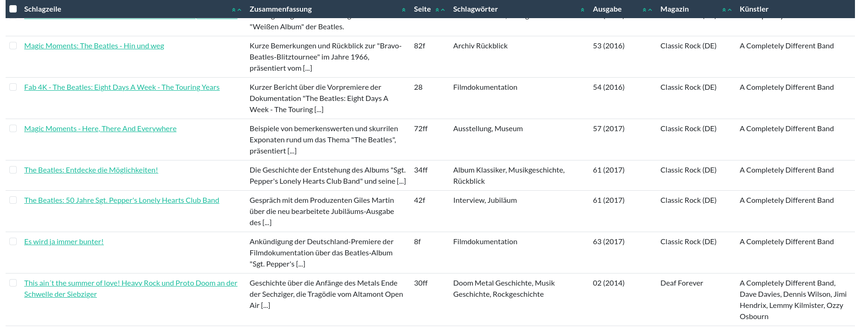The height and width of the screenshot is (327, 868).
Task: Click summary starting Ankündigung der Deutschland-Premiere
Action: 321,253
